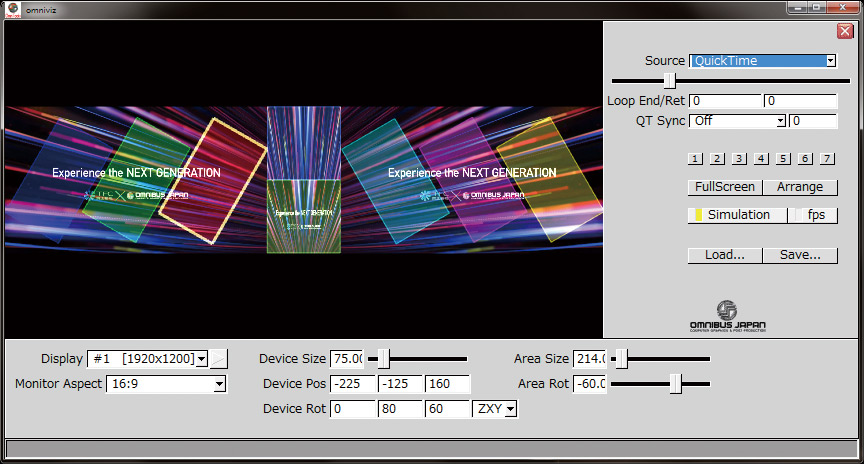Screen dimensions: 864x464
Task: Click the Loop End input field
Action: pos(726,101)
